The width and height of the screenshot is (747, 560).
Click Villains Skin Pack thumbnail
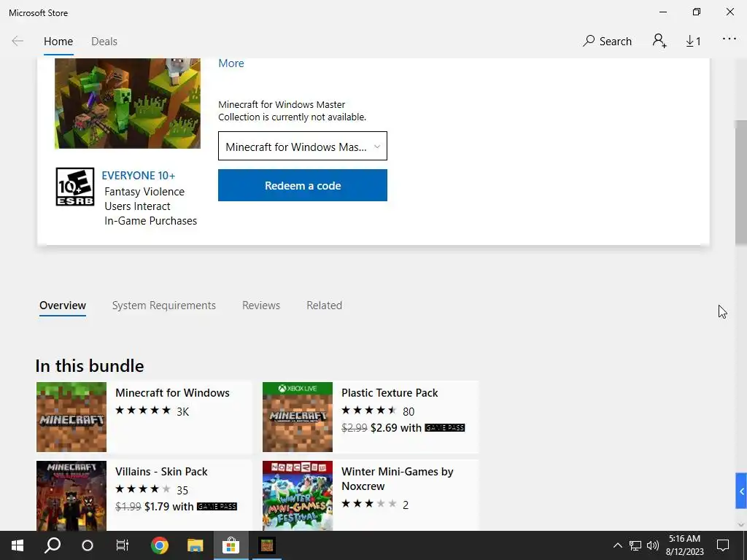(x=71, y=496)
